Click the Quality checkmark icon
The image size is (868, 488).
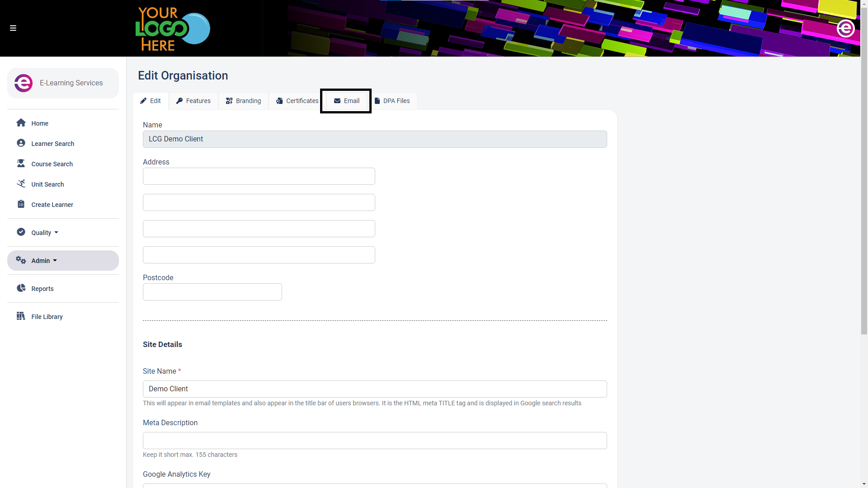click(x=21, y=232)
